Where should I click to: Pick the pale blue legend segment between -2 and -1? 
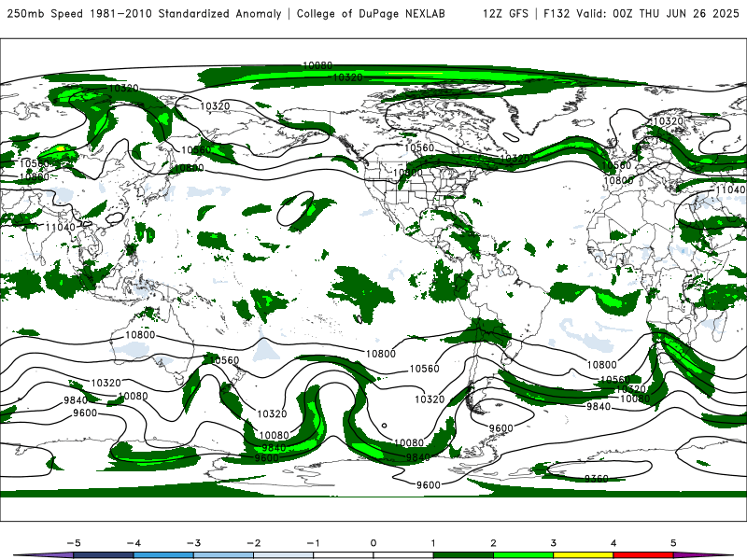(x=284, y=555)
